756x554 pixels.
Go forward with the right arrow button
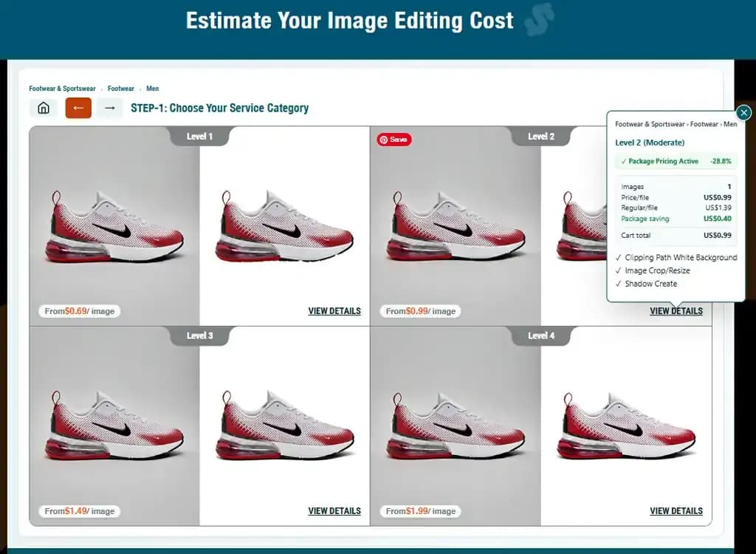click(109, 108)
